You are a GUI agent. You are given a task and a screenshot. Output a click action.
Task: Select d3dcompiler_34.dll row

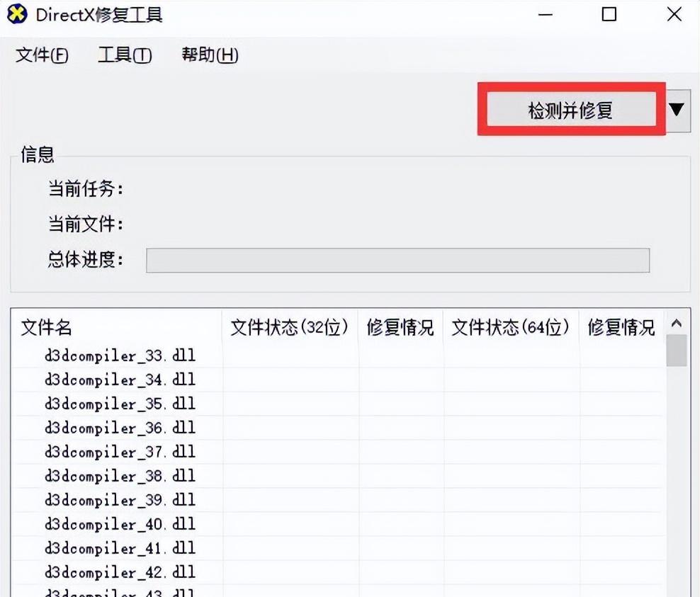pyautogui.click(x=337, y=380)
